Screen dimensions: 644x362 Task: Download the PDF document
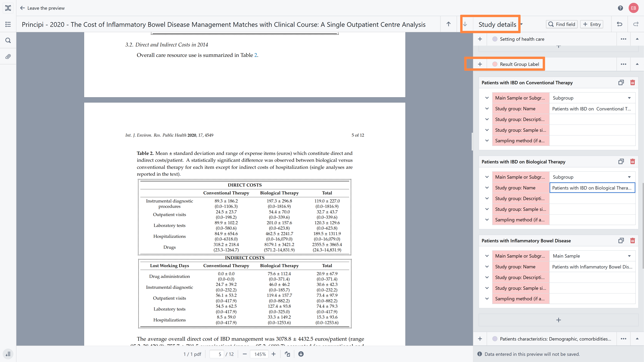click(301, 354)
